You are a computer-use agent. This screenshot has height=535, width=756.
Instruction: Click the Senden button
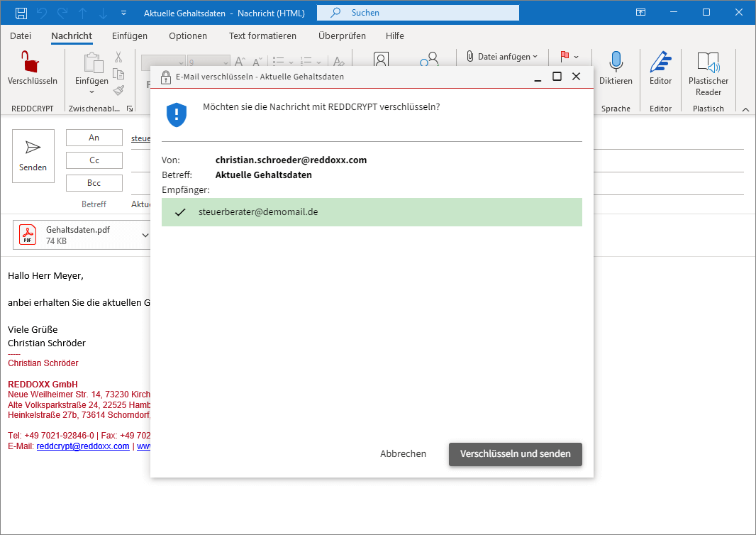pyautogui.click(x=33, y=156)
